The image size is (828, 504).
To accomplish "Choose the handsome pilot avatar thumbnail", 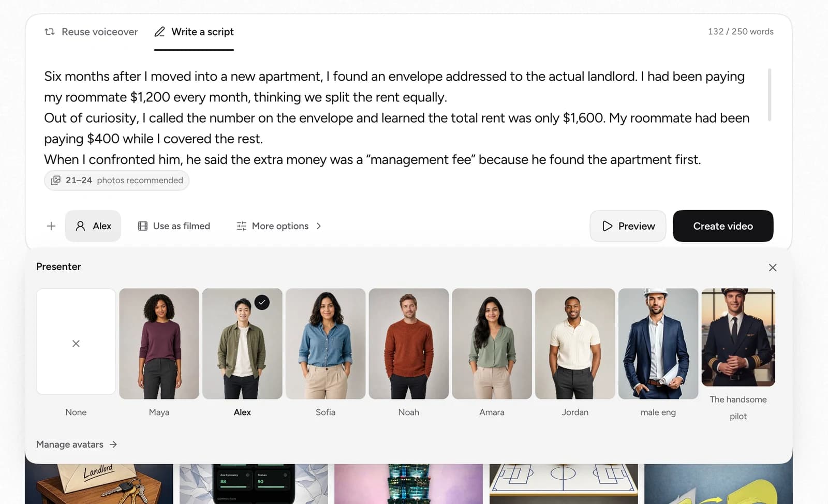I will (738, 337).
